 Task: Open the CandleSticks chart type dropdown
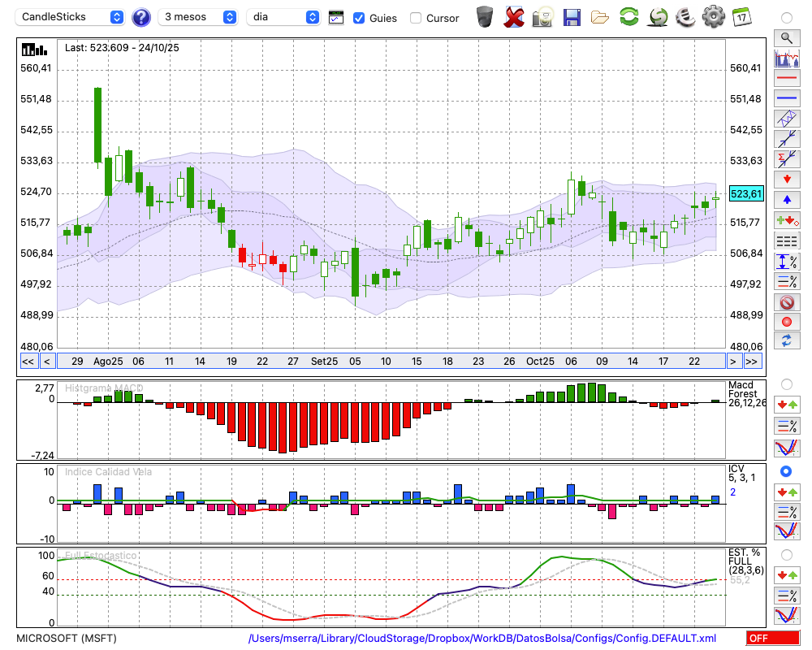[x=71, y=17]
